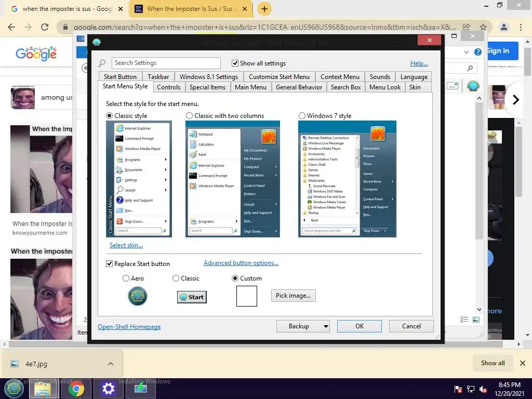Viewport: 532px width, 399px height.
Task: Choose the Aero start button option
Action: tap(126, 278)
